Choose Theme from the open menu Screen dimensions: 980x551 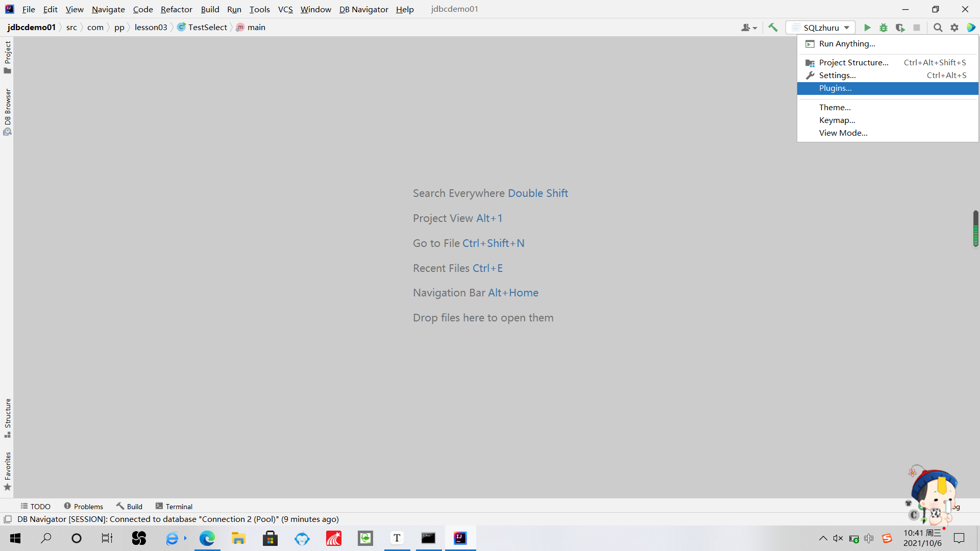(835, 107)
